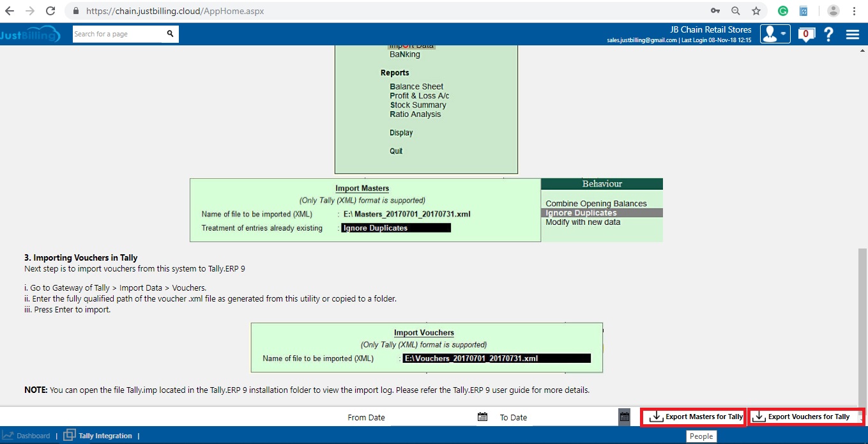The width and height of the screenshot is (868, 444).
Task: Click 'Stock Summary' entry
Action: pyautogui.click(x=418, y=105)
